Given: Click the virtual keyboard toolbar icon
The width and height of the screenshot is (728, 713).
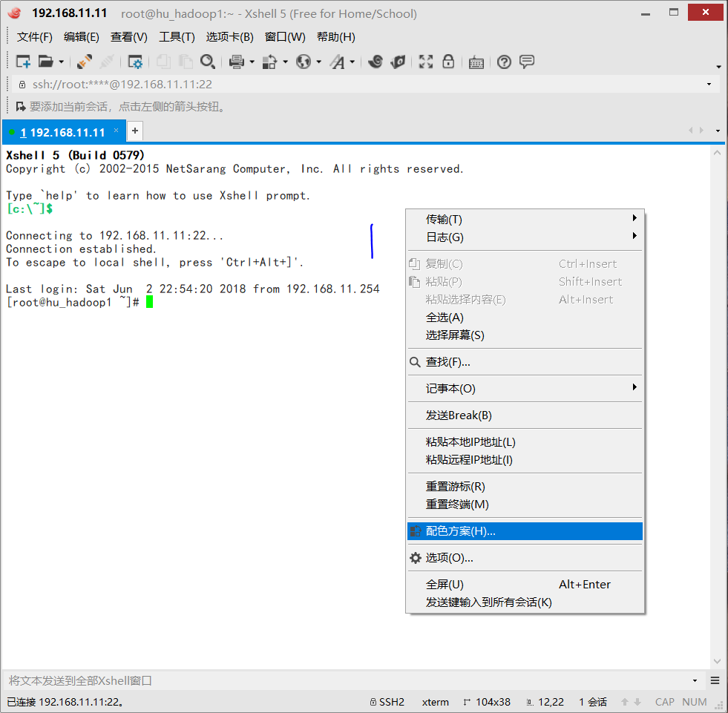Looking at the screenshot, I should point(476,62).
